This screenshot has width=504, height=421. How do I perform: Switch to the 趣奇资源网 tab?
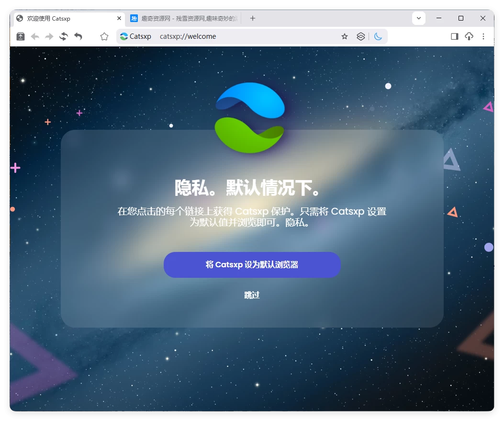pyautogui.click(x=187, y=18)
